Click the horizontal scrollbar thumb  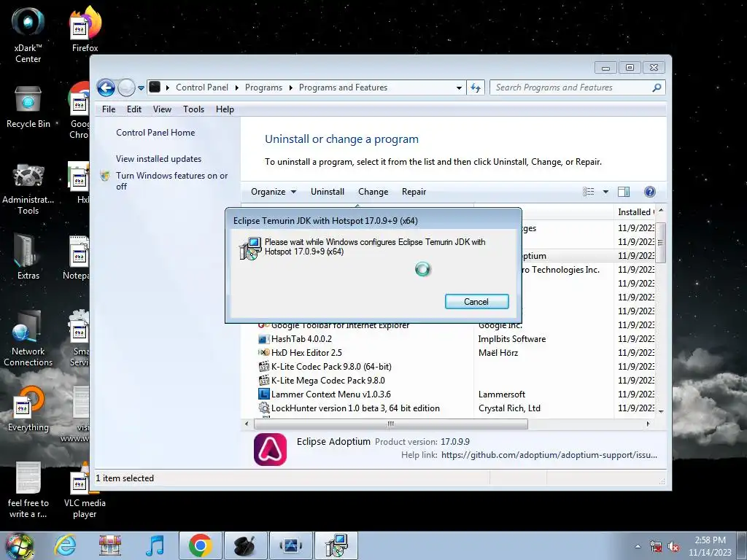coord(391,424)
